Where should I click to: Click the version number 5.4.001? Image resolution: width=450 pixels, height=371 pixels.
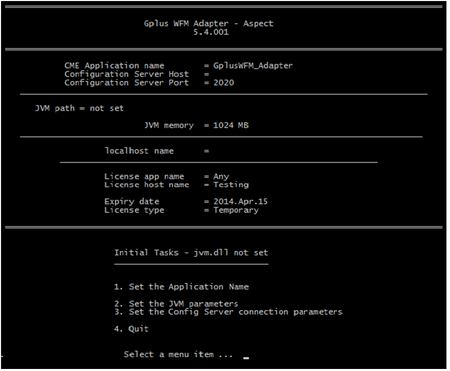[211, 32]
